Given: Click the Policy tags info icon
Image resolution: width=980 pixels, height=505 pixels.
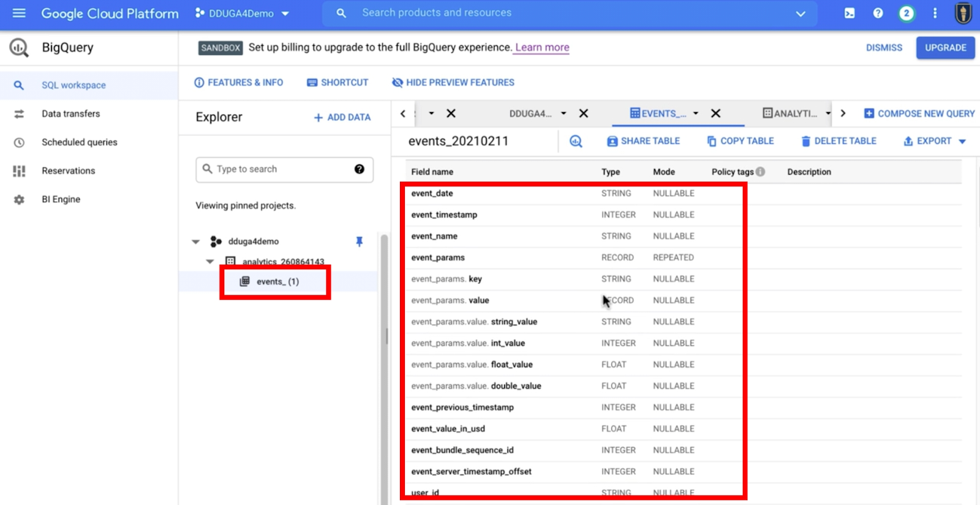Looking at the screenshot, I should pos(760,172).
